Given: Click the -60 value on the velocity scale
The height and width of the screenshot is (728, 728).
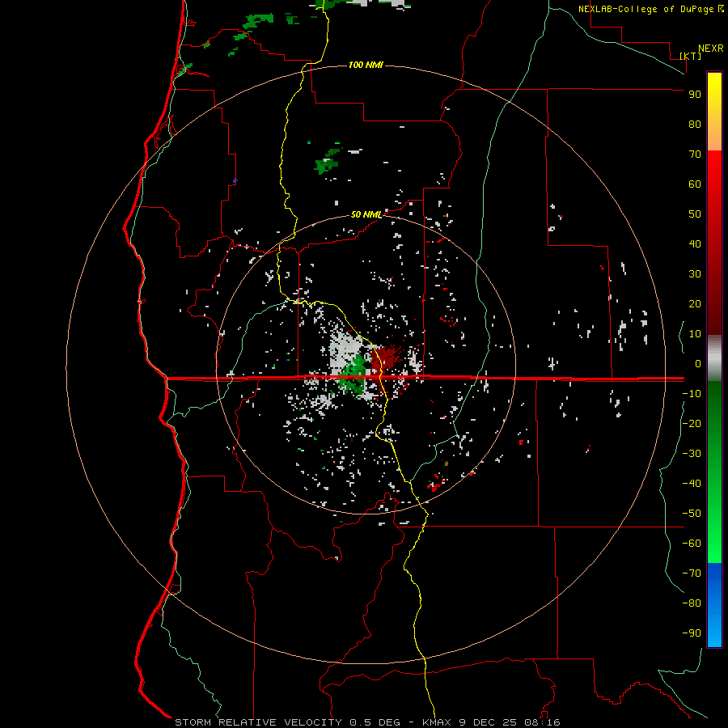Looking at the screenshot, I should [692, 544].
